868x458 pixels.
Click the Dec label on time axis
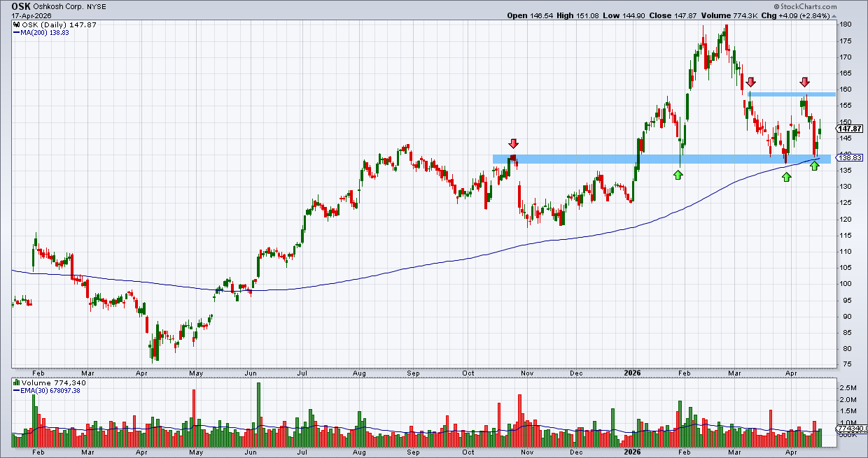click(x=575, y=373)
